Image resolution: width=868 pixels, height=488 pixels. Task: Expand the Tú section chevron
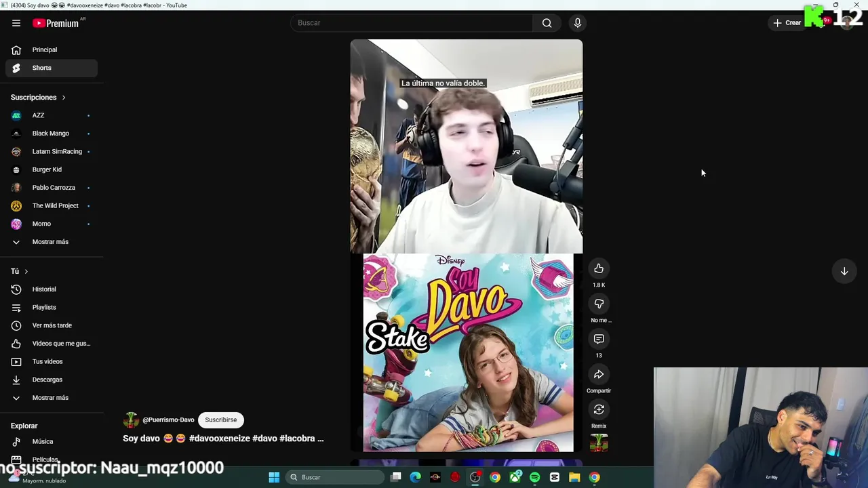[x=26, y=271]
